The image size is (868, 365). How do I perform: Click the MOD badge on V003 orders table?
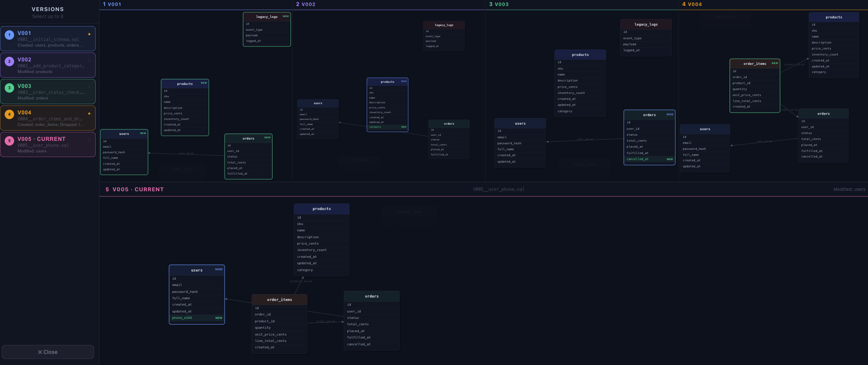pos(670,114)
